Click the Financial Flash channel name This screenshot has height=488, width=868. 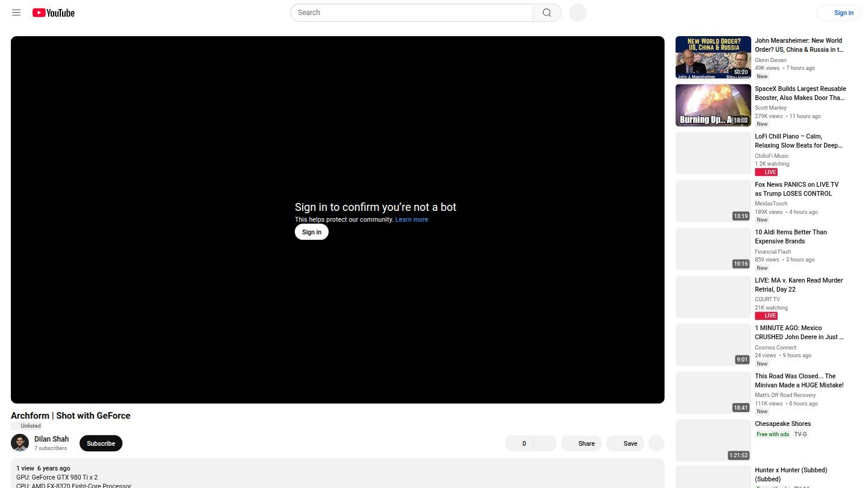(773, 252)
